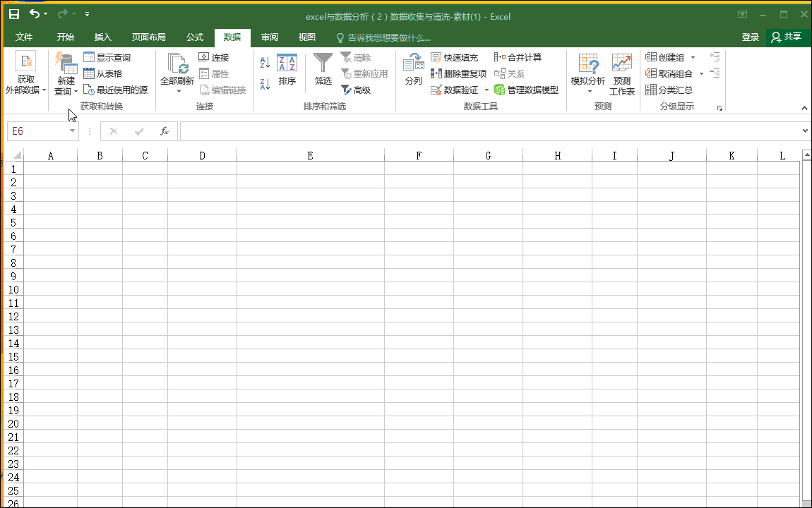Click Subtotal (分类汇总)

pyautogui.click(x=669, y=90)
